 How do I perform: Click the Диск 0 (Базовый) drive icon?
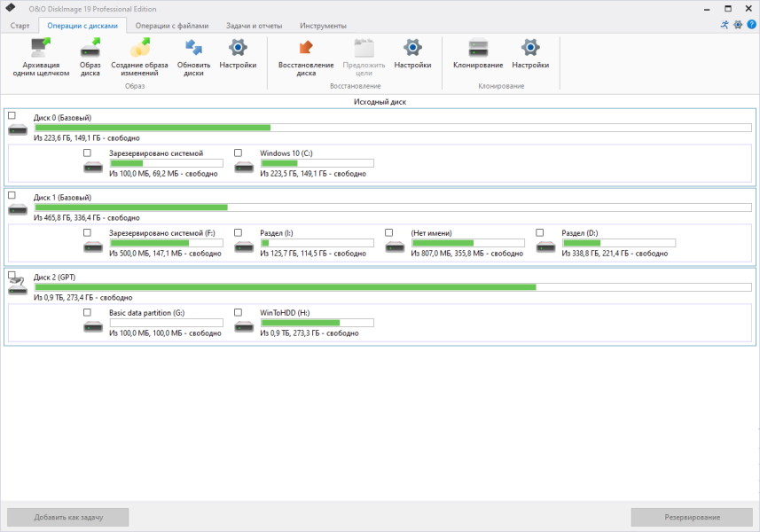coord(18,129)
